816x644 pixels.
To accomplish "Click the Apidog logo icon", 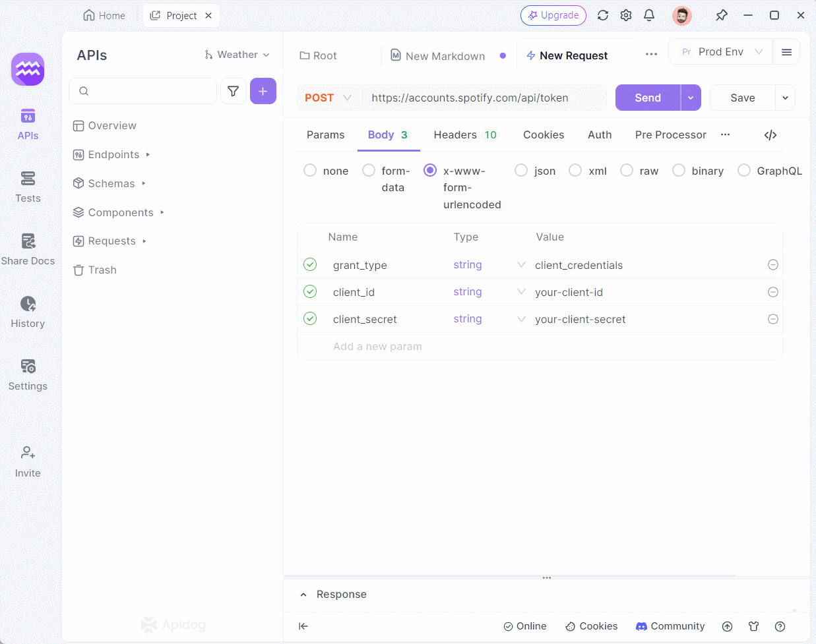I will [28, 69].
